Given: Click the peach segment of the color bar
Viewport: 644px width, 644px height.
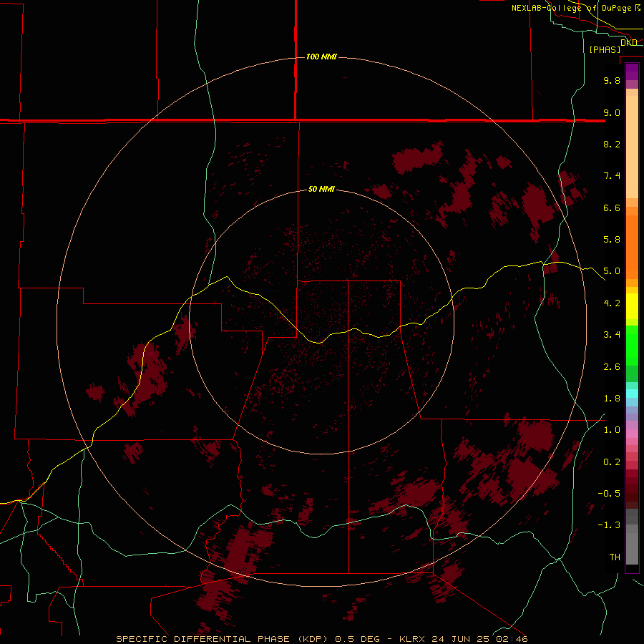Looking at the screenshot, I should point(632,147).
